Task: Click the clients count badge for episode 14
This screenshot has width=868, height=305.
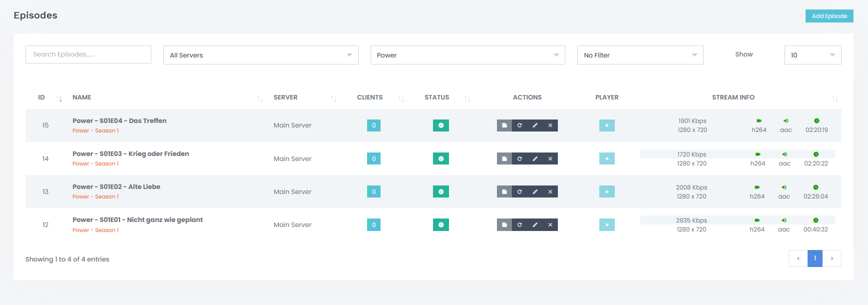Action: pos(374,158)
